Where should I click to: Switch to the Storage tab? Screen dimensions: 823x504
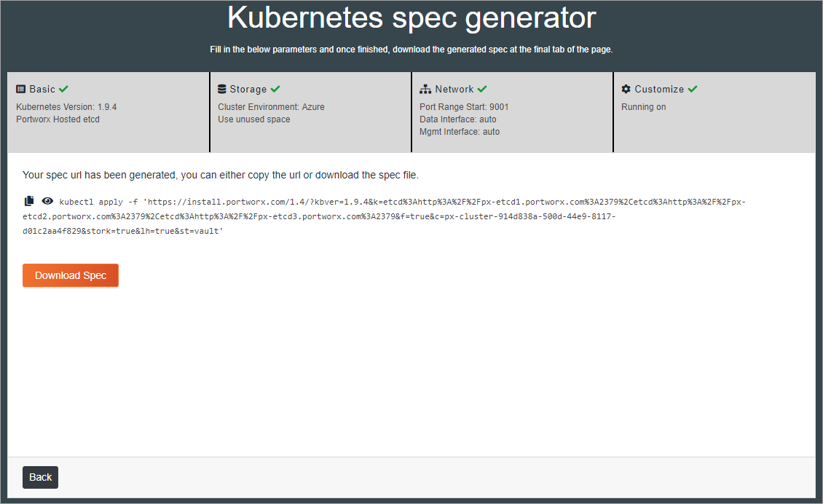pyautogui.click(x=311, y=112)
